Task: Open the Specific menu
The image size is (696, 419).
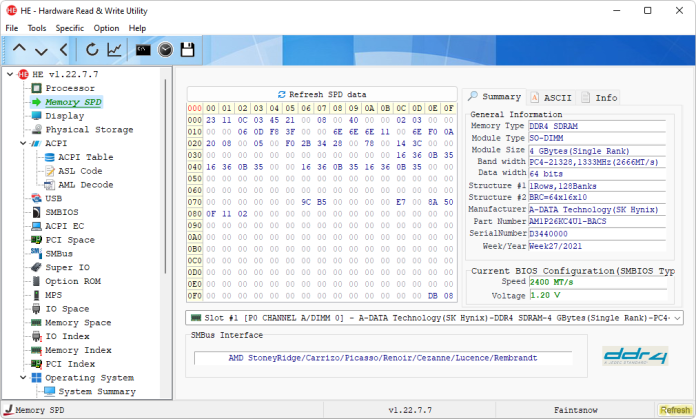Action: tap(69, 28)
